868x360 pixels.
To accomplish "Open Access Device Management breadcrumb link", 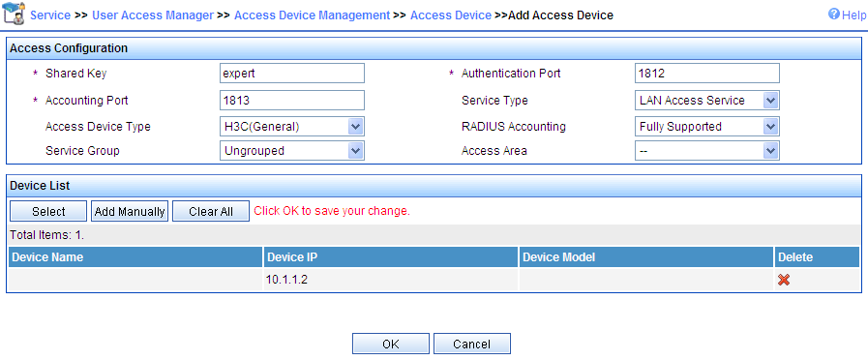I will click(x=313, y=15).
